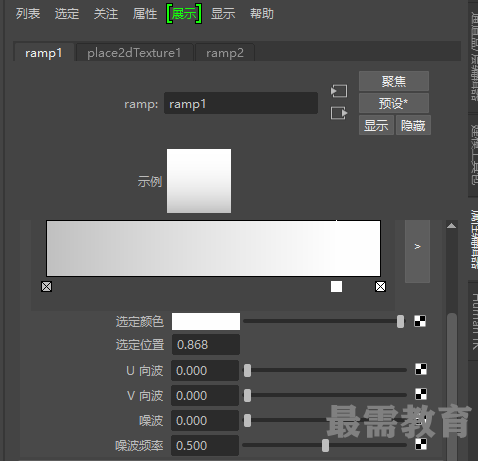Click the go to output connection icon

[339, 113]
